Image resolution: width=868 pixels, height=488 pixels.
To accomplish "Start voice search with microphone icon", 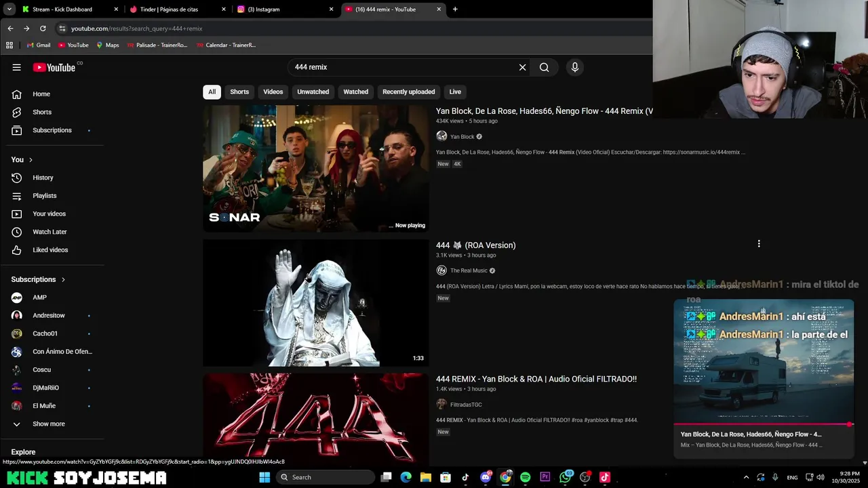I will point(574,67).
